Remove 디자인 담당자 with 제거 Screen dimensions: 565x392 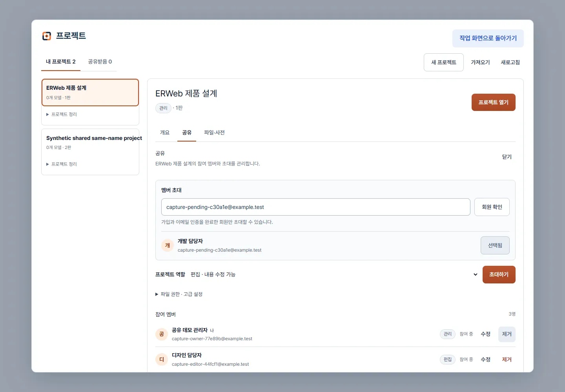507,359
